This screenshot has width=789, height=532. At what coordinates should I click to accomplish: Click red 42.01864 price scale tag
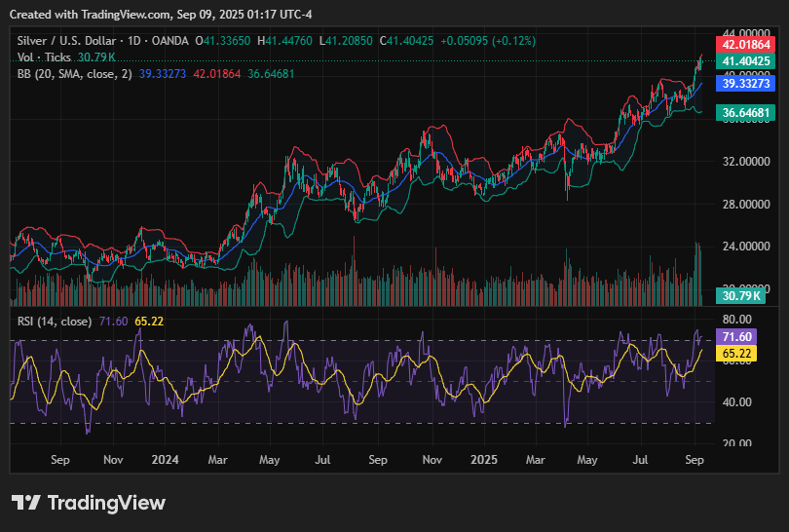[x=746, y=44]
